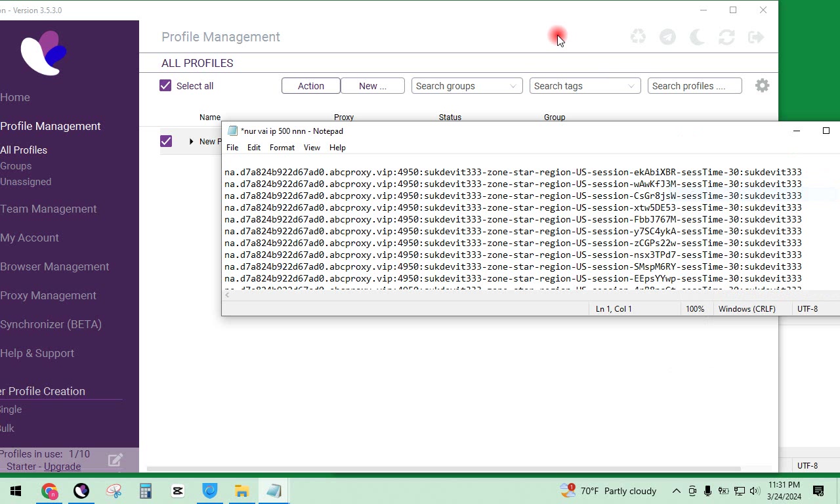840x504 pixels.
Task: Click the Upgrade link
Action: pos(62,467)
